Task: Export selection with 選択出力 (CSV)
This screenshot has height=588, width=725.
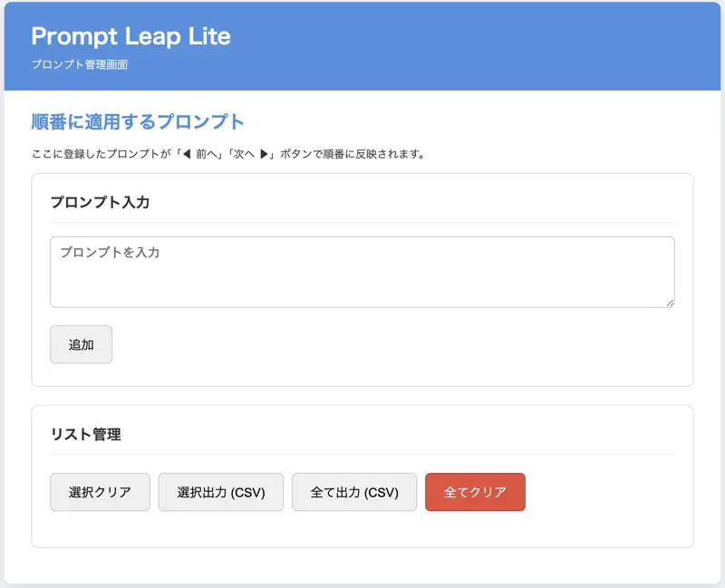Action: [x=220, y=492]
